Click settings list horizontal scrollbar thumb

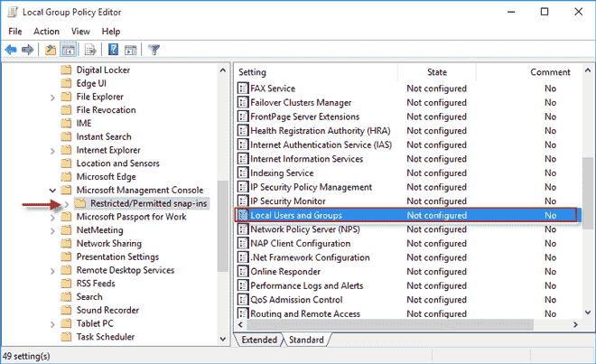pyautogui.click(x=390, y=324)
